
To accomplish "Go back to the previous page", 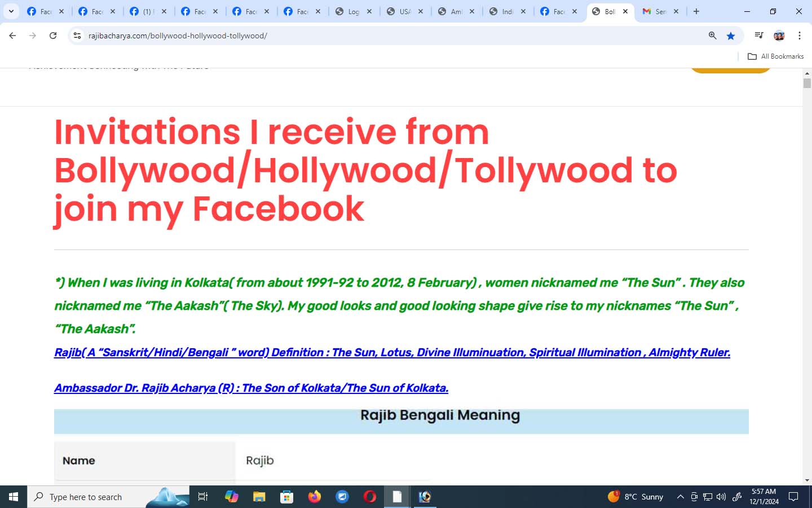I will click(x=12, y=36).
